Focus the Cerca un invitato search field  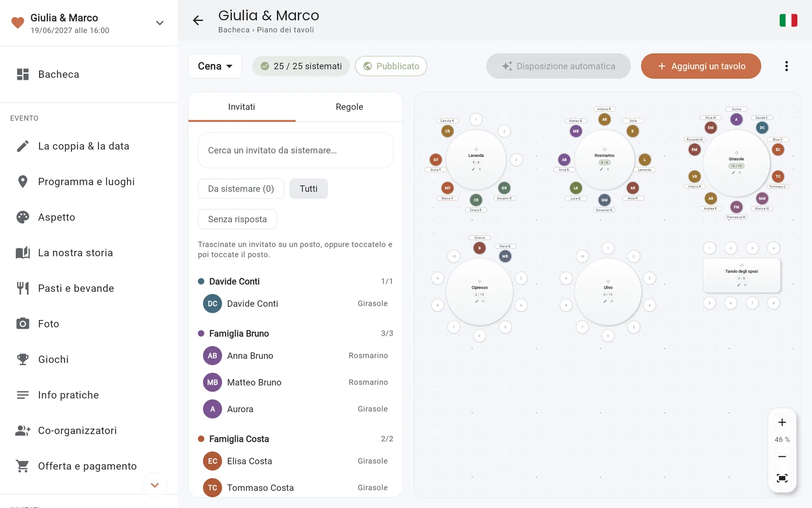(x=295, y=150)
